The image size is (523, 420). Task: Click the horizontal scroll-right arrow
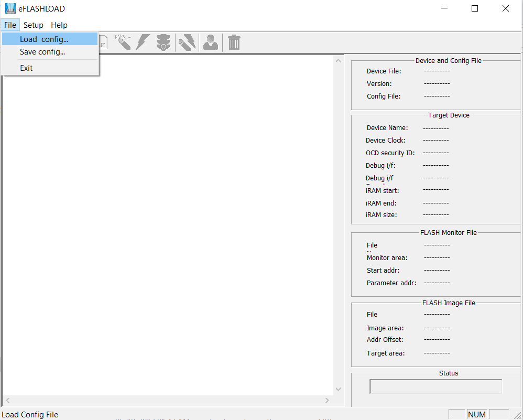327,400
